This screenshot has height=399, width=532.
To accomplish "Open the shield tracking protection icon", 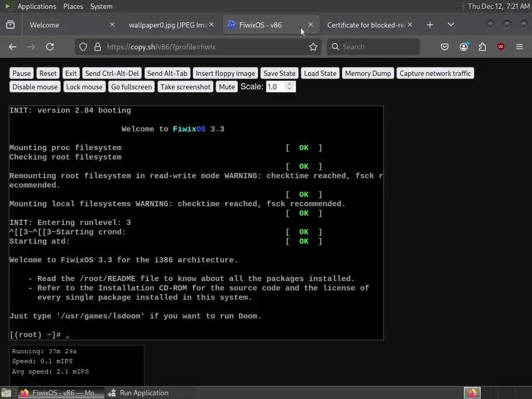I will pyautogui.click(x=83, y=47).
